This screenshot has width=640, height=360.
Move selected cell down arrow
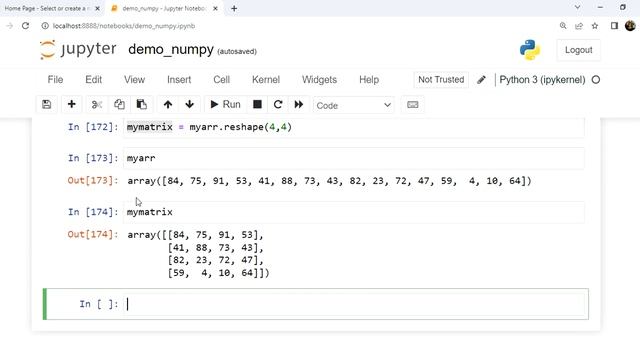pyautogui.click(x=189, y=104)
